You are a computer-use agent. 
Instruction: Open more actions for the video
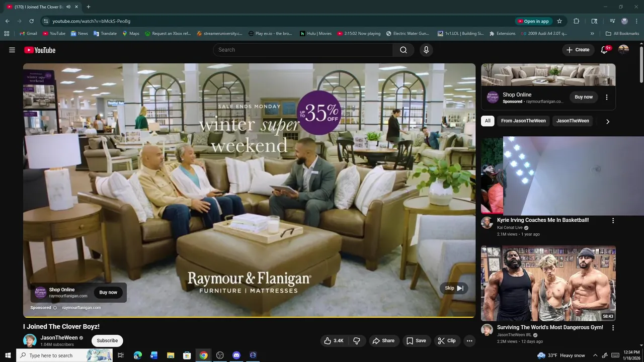pyautogui.click(x=469, y=340)
